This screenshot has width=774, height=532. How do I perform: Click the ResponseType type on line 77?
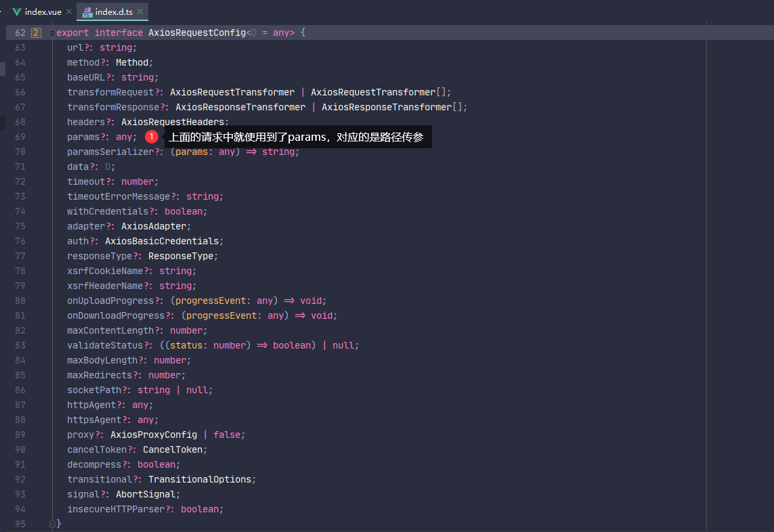click(x=181, y=256)
